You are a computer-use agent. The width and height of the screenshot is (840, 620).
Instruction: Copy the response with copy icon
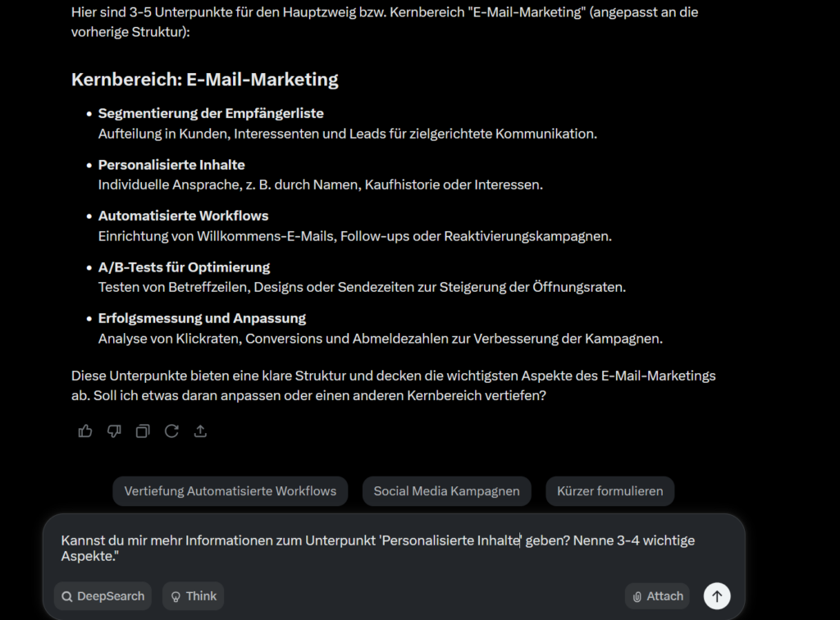pyautogui.click(x=143, y=431)
